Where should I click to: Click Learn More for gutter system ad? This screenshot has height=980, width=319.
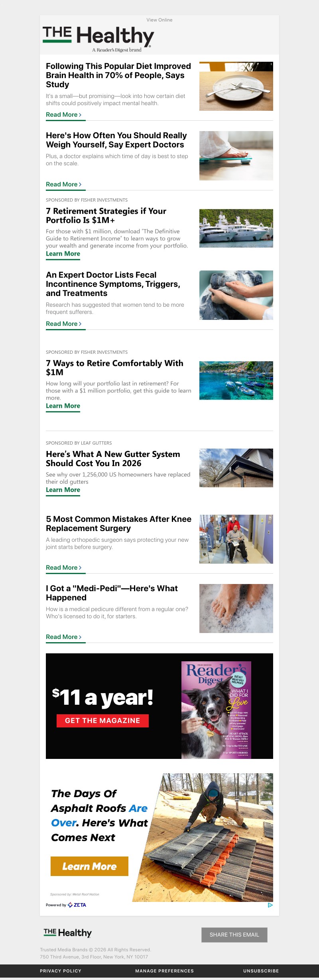[x=63, y=490]
